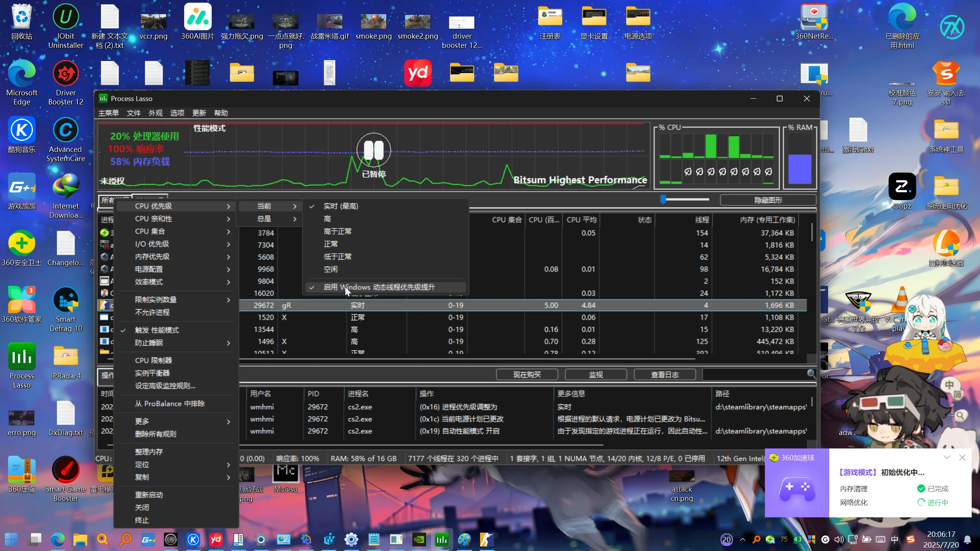Screen dimensions: 980x551
Task: Click the NVIDIA icon in the taskbar
Action: click(419, 540)
